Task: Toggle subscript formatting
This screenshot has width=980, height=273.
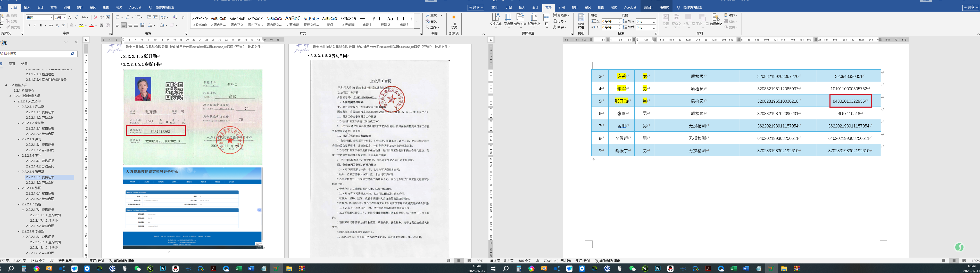Action: pyautogui.click(x=57, y=26)
